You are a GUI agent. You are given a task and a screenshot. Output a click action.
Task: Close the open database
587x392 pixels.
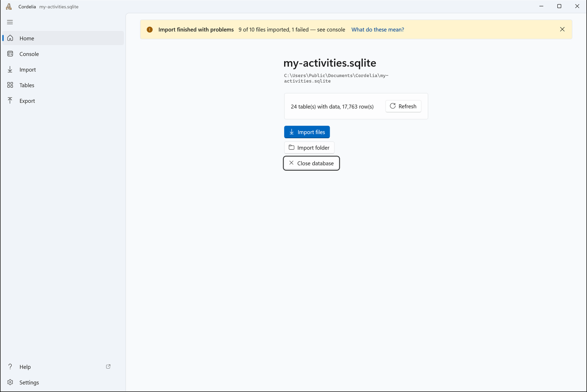pos(311,163)
